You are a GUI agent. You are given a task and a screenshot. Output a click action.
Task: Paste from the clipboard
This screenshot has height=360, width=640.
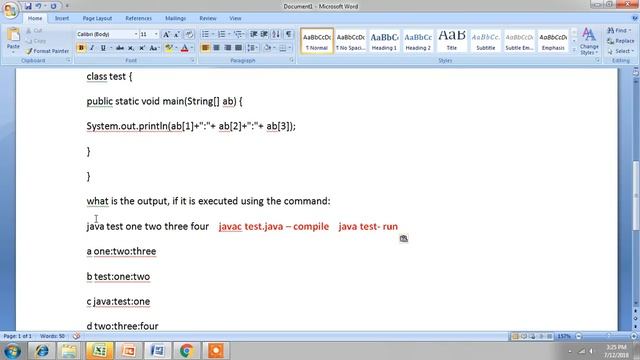point(13,40)
